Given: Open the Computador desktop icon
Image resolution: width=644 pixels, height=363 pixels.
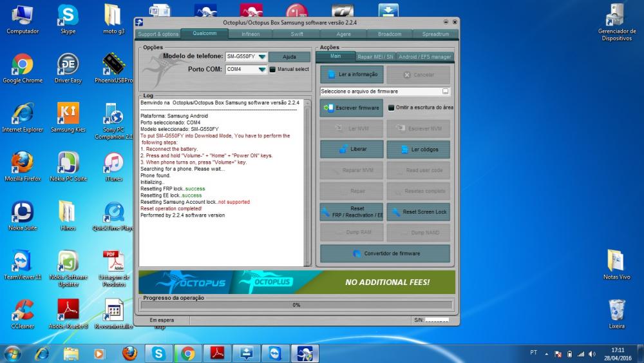Looking at the screenshot, I should 23,20.
